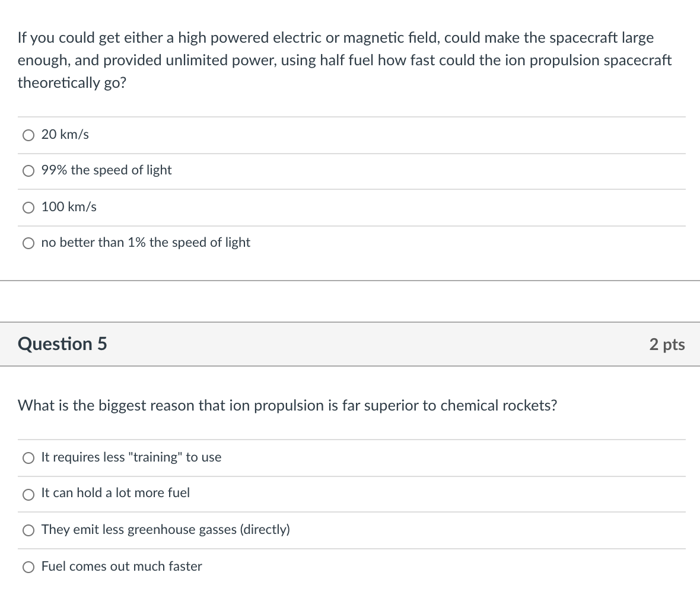700x598 pixels.
Task: Click the 'What is the biggest reason' question text
Action: 287,406
